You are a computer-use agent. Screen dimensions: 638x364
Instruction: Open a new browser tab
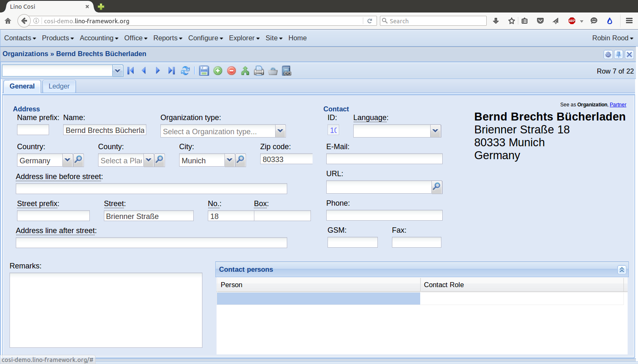click(101, 6)
